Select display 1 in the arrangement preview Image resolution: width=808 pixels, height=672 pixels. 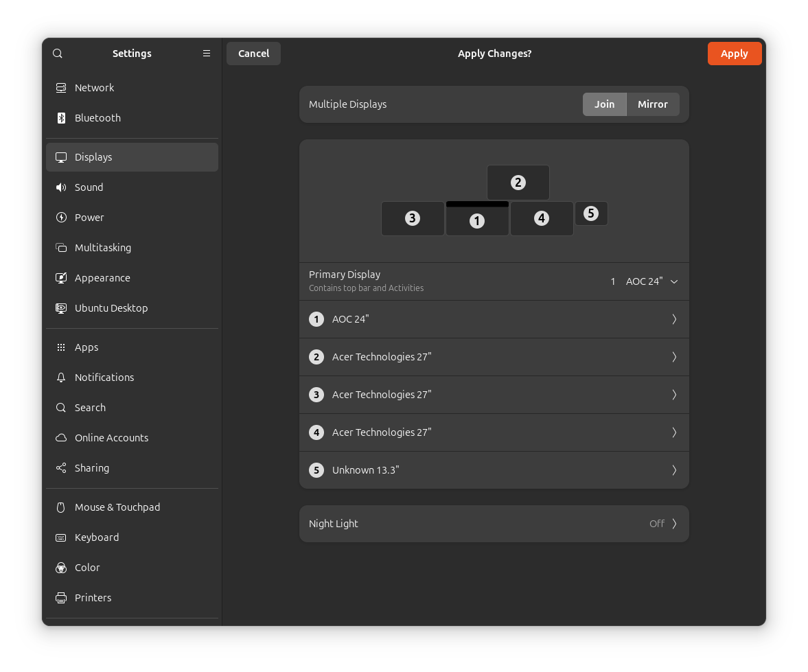[477, 219]
